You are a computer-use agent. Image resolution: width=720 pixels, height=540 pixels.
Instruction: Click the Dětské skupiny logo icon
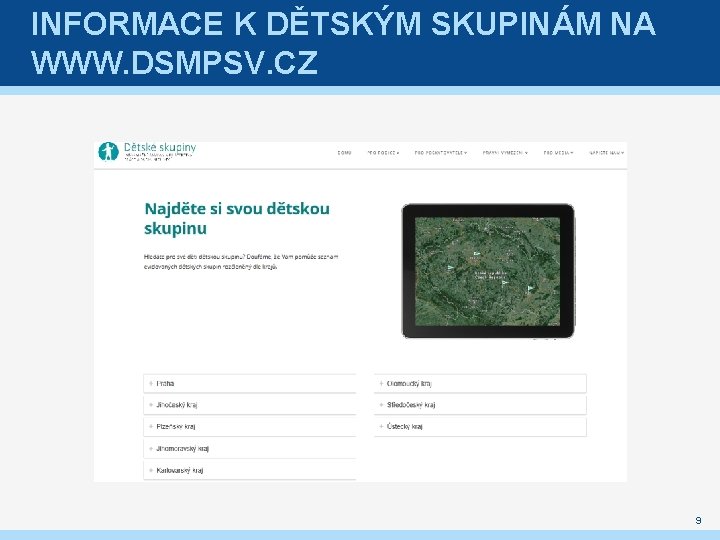coord(108,152)
